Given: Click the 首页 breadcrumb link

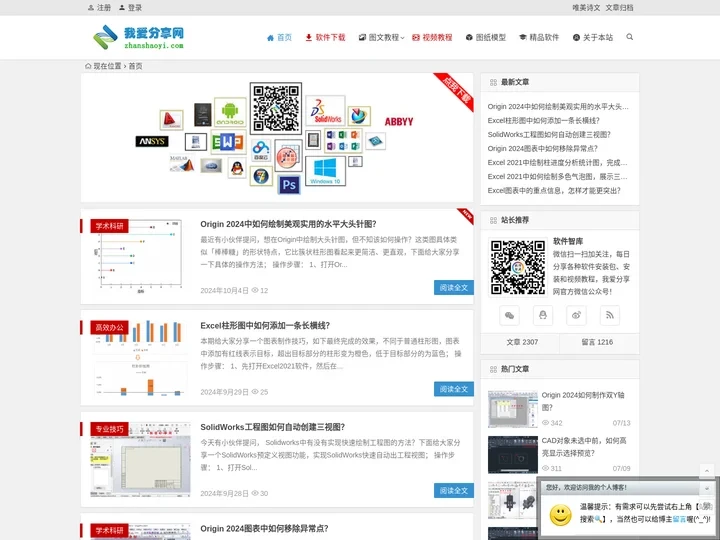Looking at the screenshot, I should click(135, 66).
